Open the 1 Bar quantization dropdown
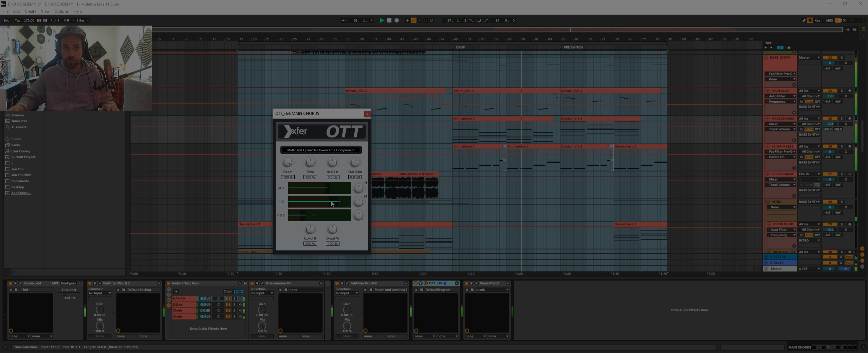The height and width of the screenshot is (353, 868). (82, 20)
